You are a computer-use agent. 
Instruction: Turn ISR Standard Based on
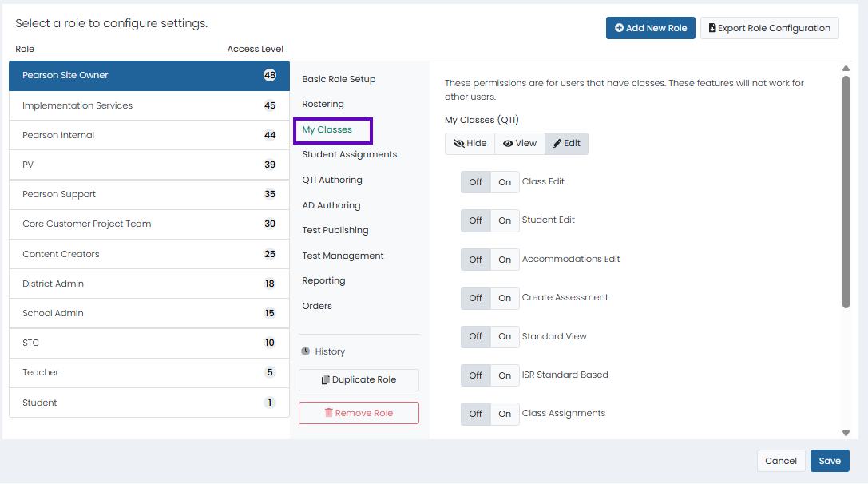point(505,375)
